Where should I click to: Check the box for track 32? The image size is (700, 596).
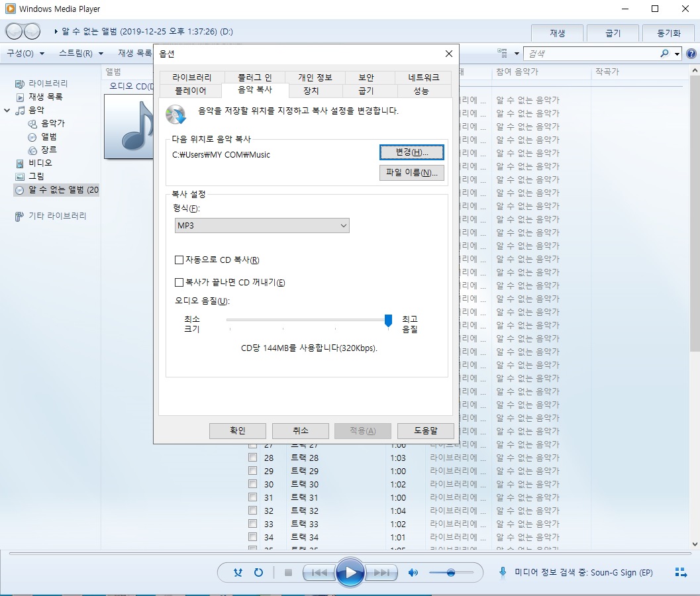253,511
